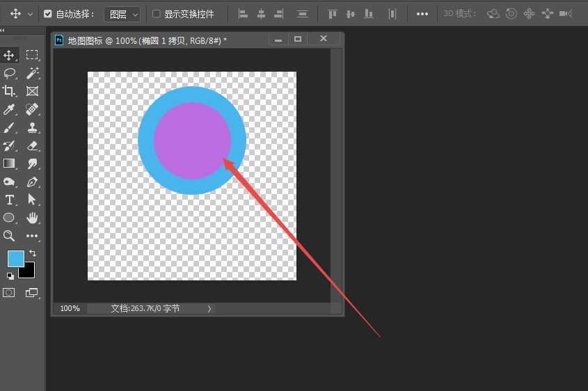Expand the document status bar info arrow
Viewport: 588px width, 391px height.
pyautogui.click(x=209, y=308)
